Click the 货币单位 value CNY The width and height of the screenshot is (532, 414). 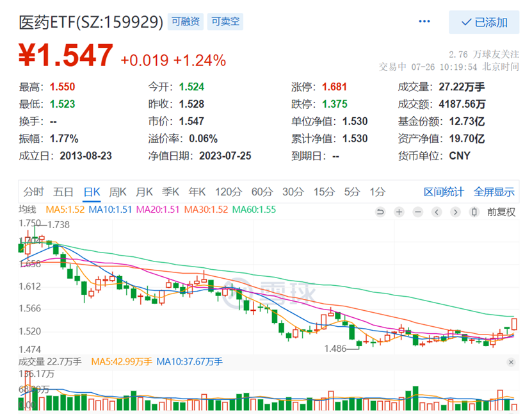tap(460, 156)
